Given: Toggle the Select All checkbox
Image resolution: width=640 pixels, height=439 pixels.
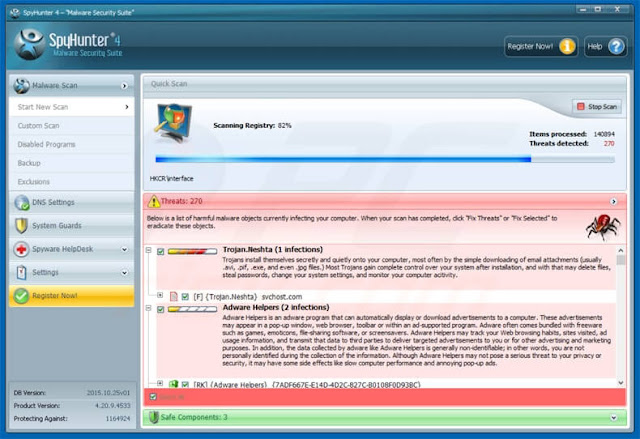Looking at the screenshot, I should pos(153,397).
